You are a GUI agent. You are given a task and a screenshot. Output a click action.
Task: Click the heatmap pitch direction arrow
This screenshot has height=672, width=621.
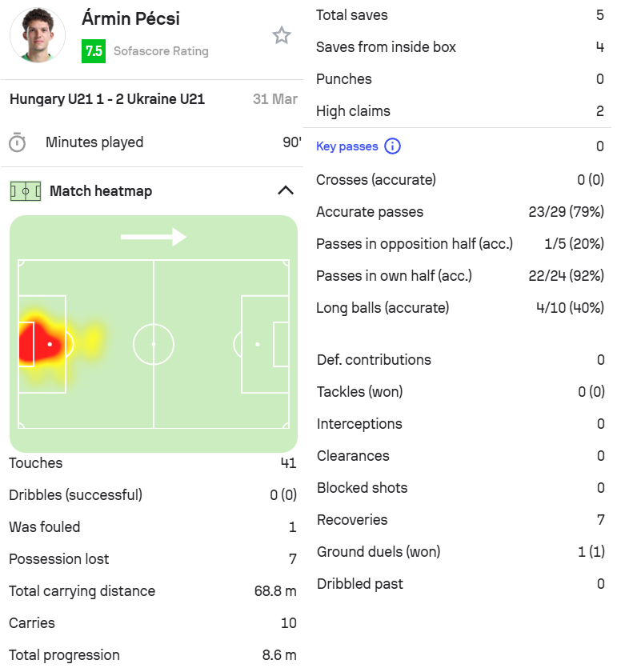tap(153, 237)
